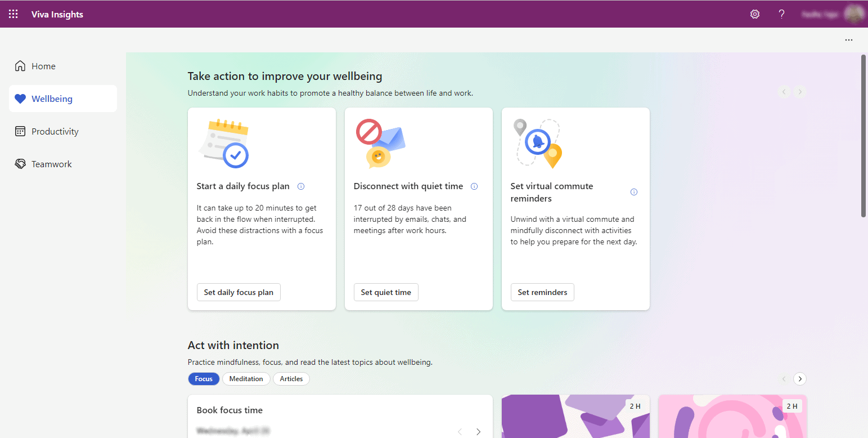Click the 'Act with intention' heading

pyautogui.click(x=233, y=345)
